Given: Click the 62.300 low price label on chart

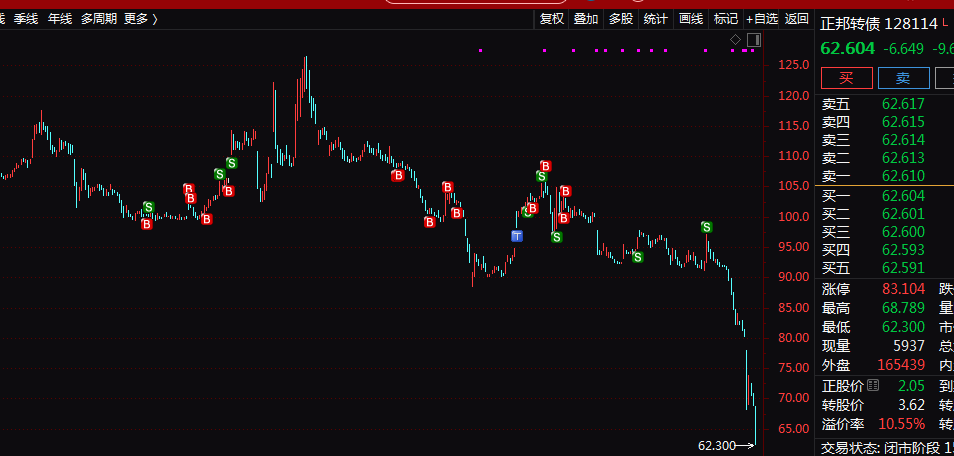Looking at the screenshot, I should (716, 446).
